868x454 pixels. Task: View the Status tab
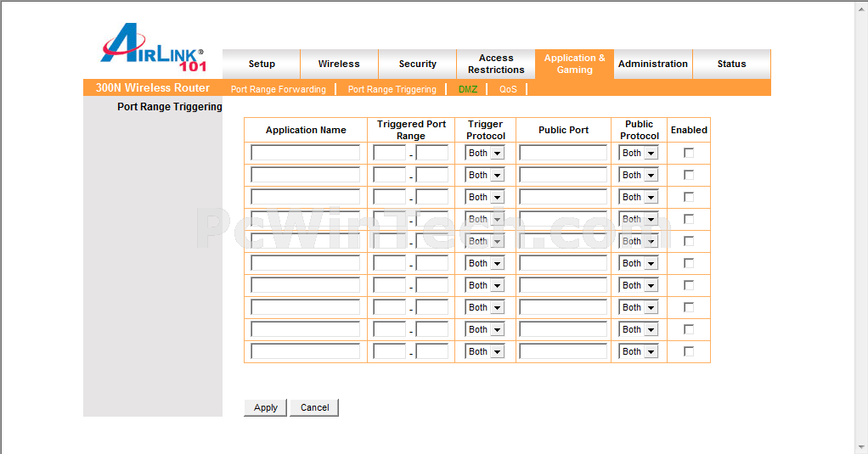point(731,64)
